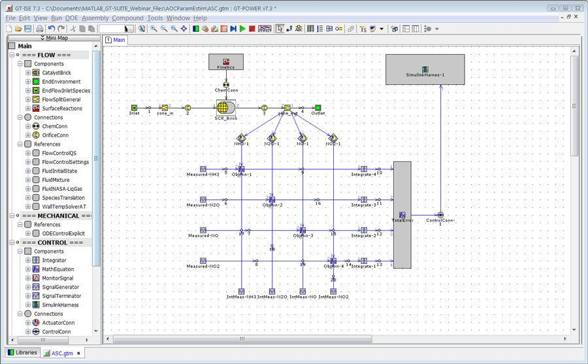Close the ASC.gtm tab
The height and width of the screenshot is (364, 588).
click(78, 353)
